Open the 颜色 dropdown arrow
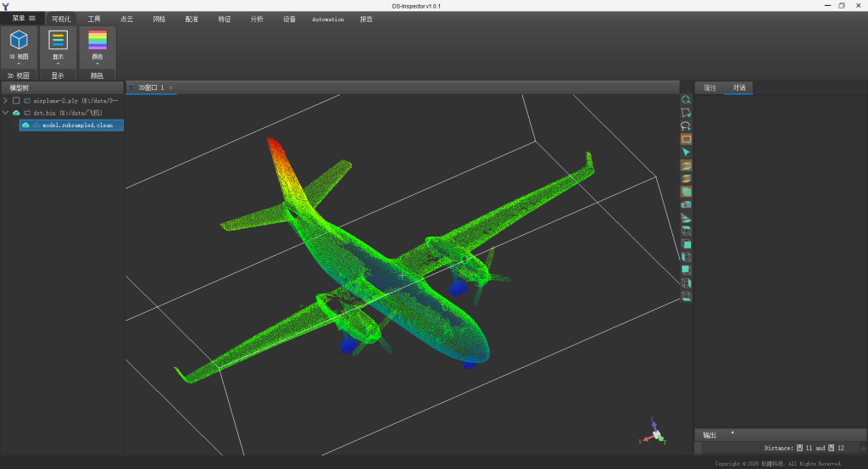The height and width of the screenshot is (469, 868). pyautogui.click(x=97, y=64)
